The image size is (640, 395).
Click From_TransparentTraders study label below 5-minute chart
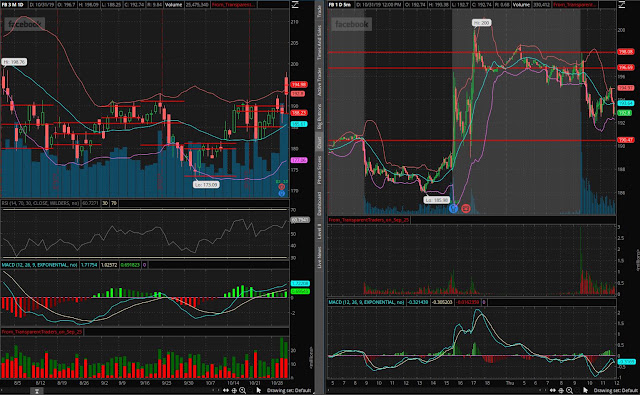click(369, 220)
